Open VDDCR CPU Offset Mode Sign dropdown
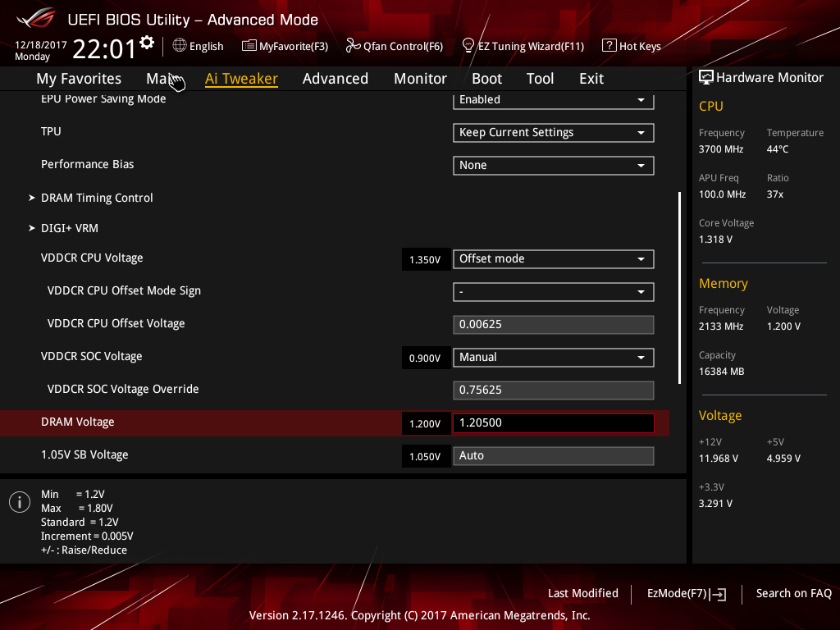 (x=554, y=292)
